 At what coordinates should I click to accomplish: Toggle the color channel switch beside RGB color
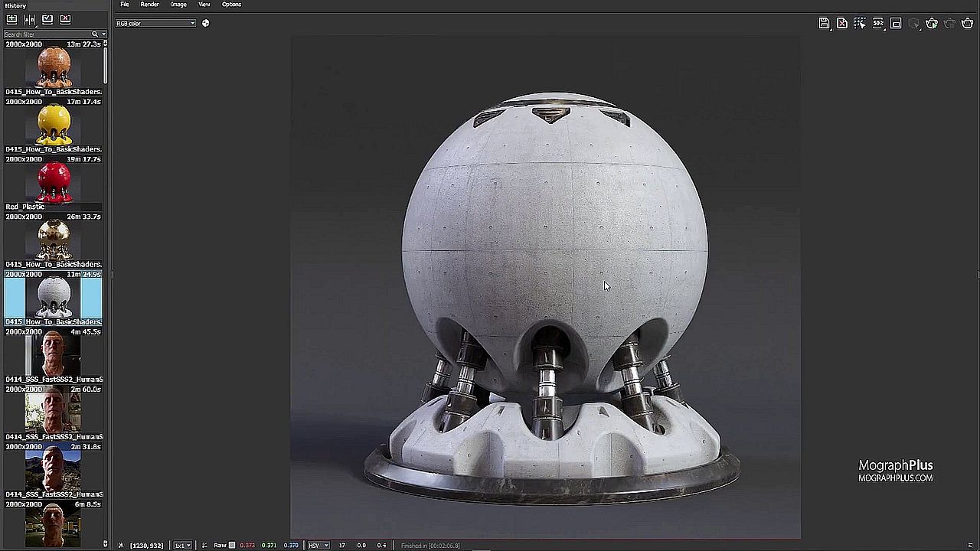[205, 23]
